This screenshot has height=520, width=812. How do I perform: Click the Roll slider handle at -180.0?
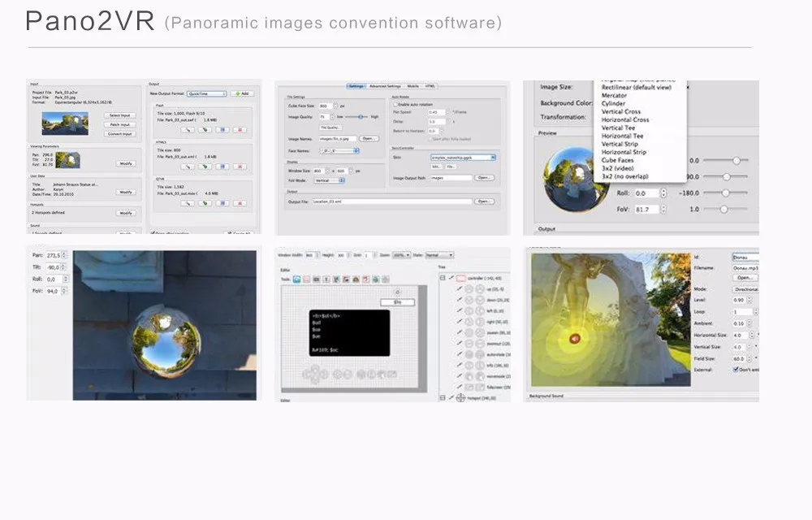click(725, 193)
